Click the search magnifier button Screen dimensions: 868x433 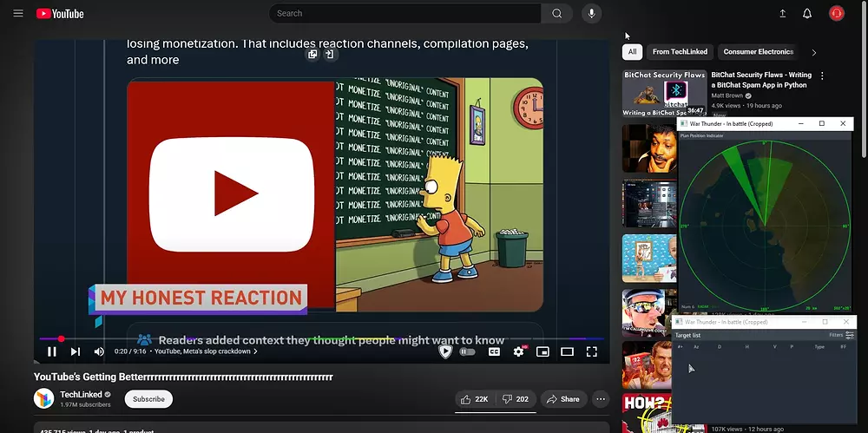pos(557,13)
